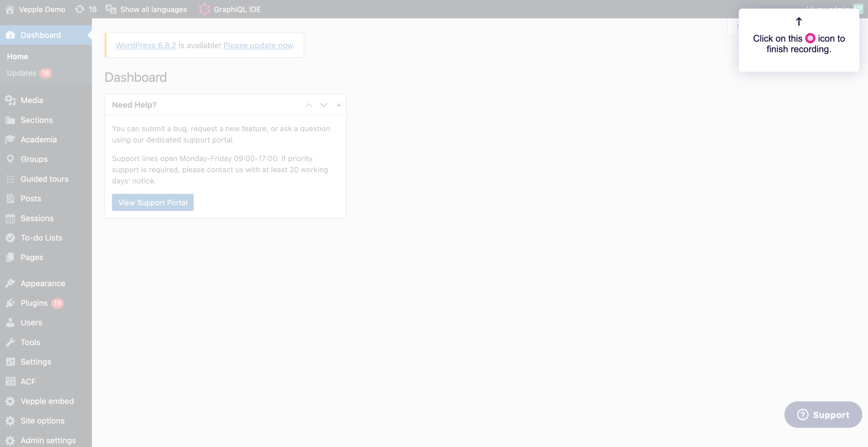This screenshot has width=868, height=447.
Task: Move the Need Help panel up
Action: (309, 105)
